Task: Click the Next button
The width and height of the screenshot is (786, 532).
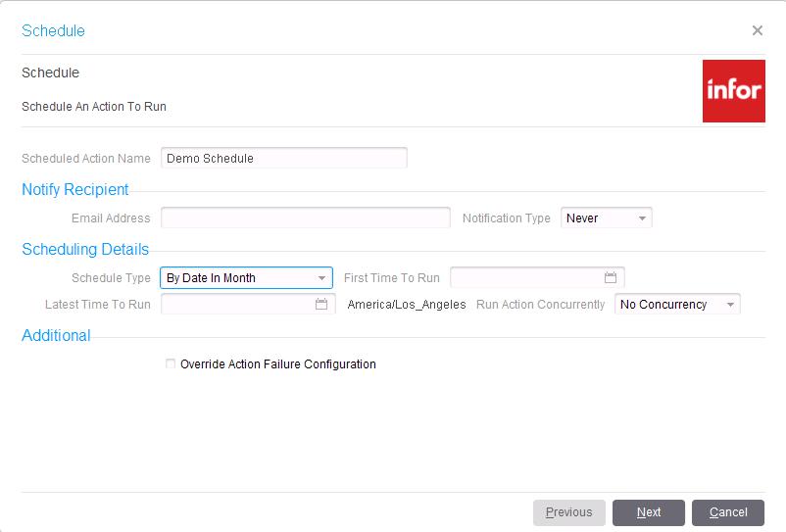Action: [x=648, y=512]
